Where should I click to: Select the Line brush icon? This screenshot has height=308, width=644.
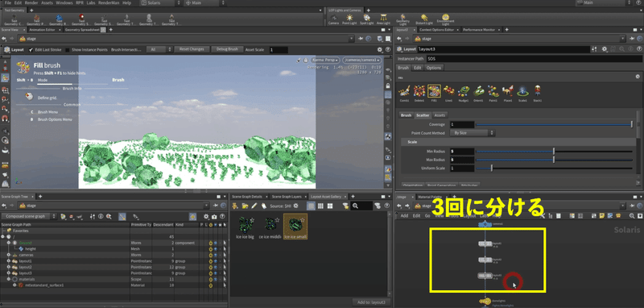449,92
